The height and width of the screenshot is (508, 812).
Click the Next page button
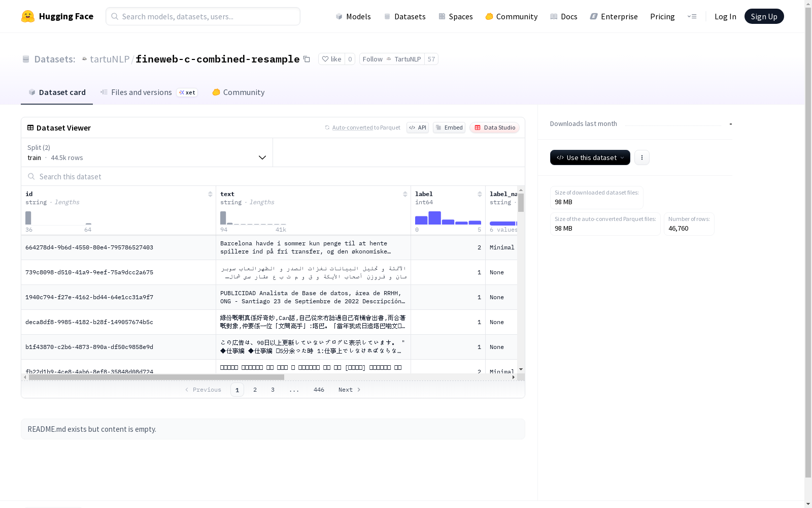[350, 390]
